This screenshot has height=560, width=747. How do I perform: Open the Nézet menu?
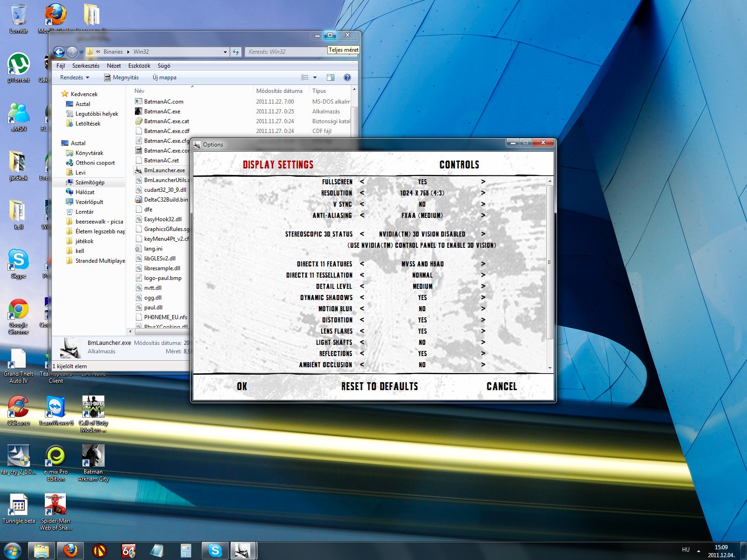pyautogui.click(x=113, y=66)
